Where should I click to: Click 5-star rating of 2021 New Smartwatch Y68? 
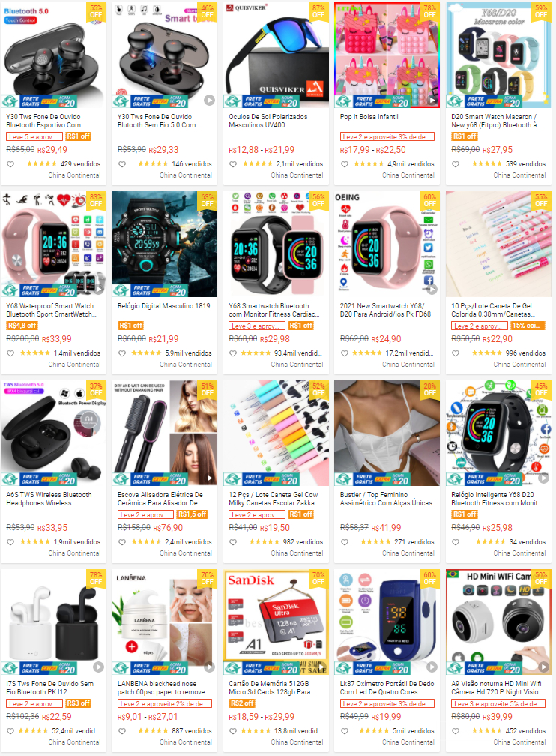pos(366,353)
